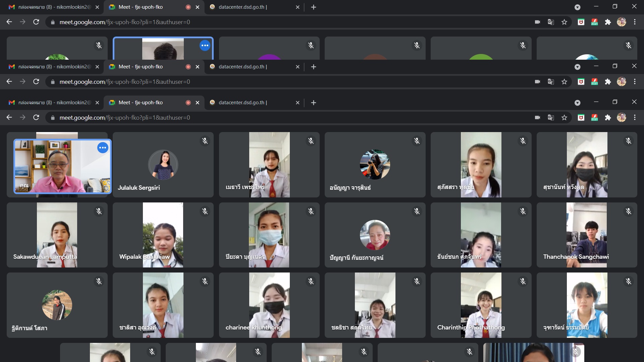Close datacenter tab in lowest tab strip
The image size is (644, 362).
(x=298, y=103)
